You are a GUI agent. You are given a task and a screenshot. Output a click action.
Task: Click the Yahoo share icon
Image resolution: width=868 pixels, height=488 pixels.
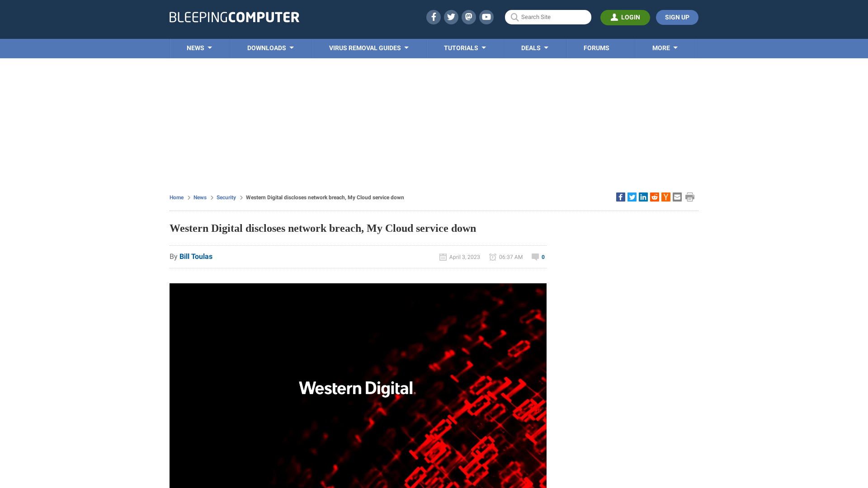(x=665, y=197)
